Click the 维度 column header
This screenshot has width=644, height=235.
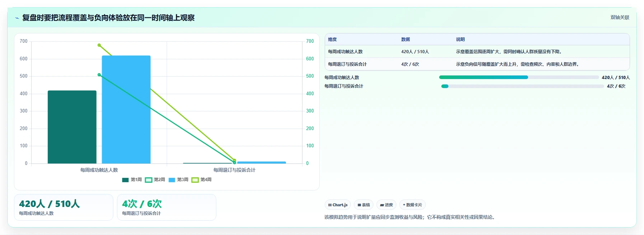coord(333,40)
